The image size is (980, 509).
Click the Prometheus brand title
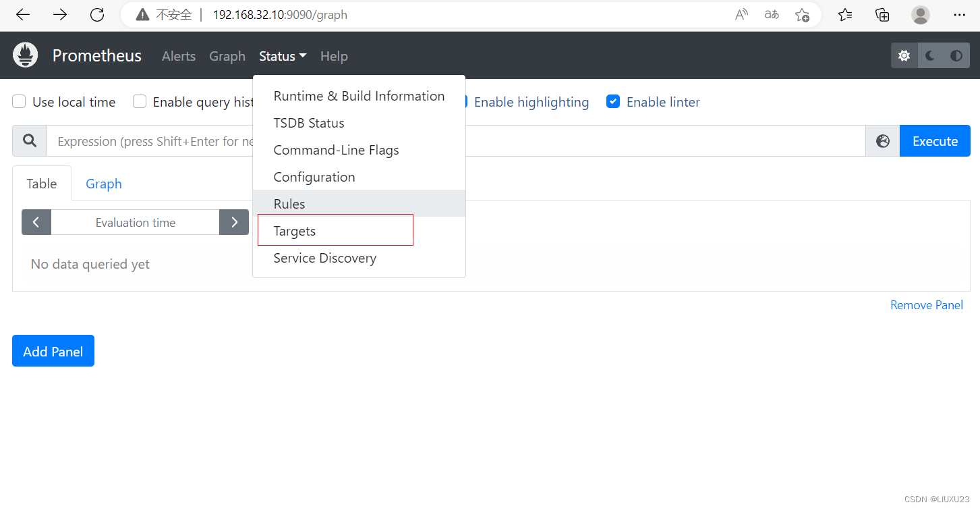coord(97,55)
